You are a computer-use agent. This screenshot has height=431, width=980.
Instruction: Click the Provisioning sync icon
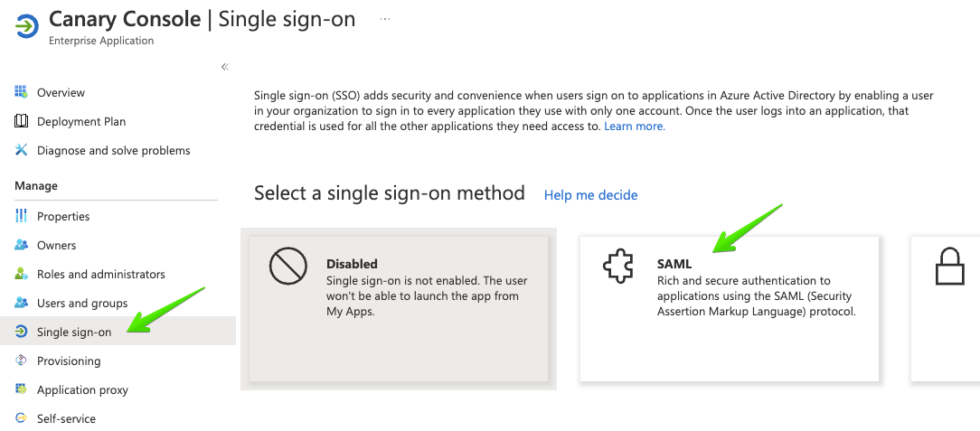tap(22, 361)
